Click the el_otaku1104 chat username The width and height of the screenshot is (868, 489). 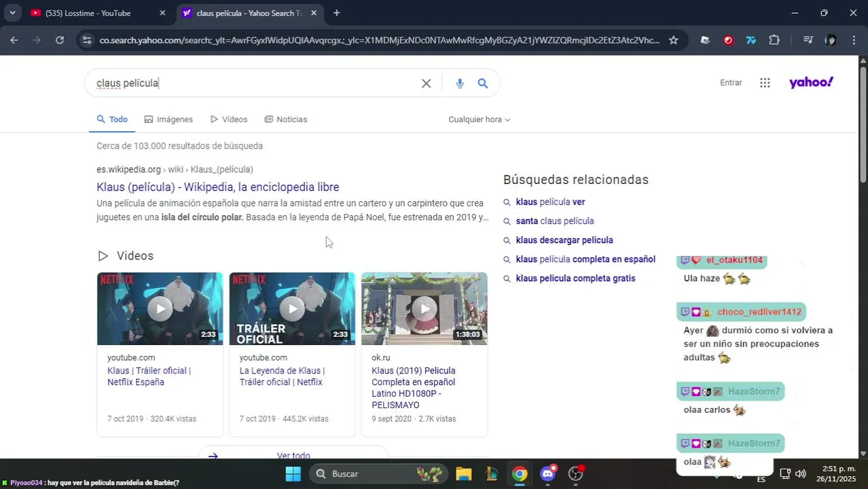734,260
